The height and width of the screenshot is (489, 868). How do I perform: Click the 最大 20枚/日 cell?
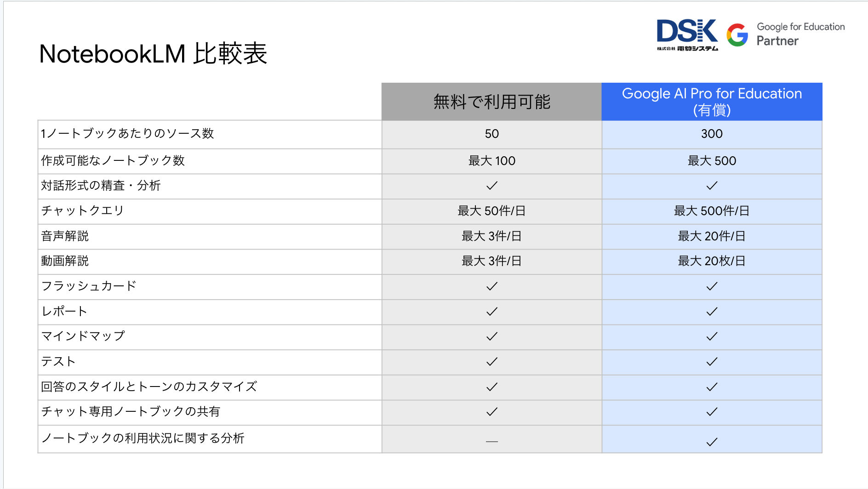click(712, 261)
